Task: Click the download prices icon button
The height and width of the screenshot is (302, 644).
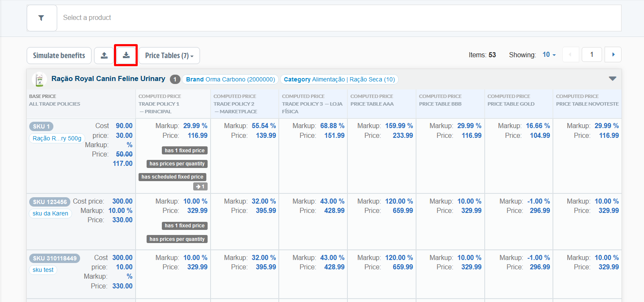Action: [126, 56]
